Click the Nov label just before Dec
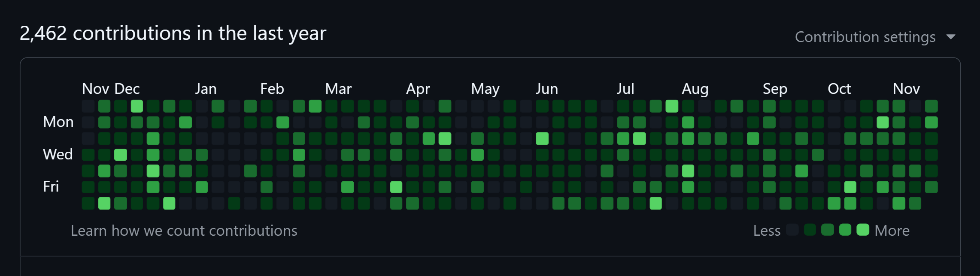Viewport: 980px width, 276px height. tap(96, 89)
